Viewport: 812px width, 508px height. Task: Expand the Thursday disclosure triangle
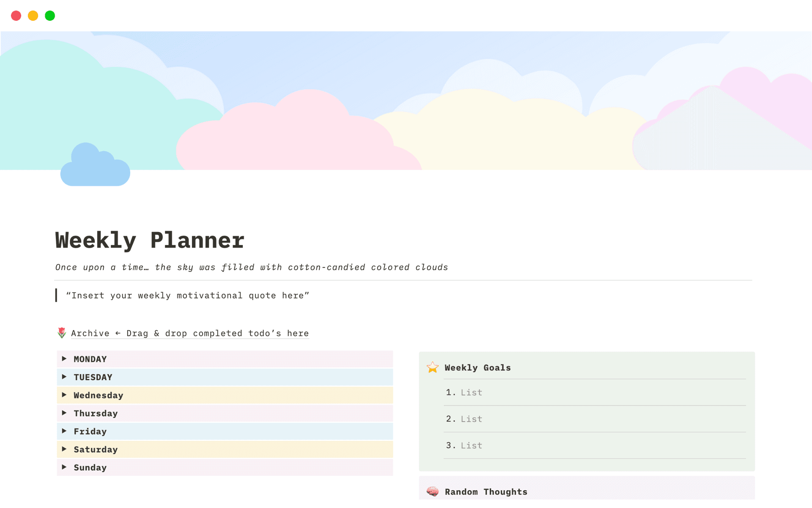pos(65,413)
